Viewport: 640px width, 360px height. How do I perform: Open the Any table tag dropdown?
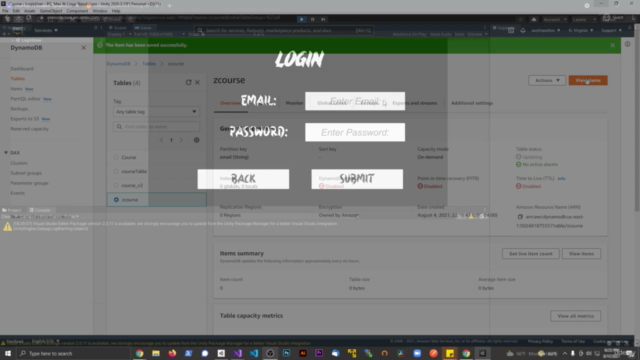(x=156, y=111)
